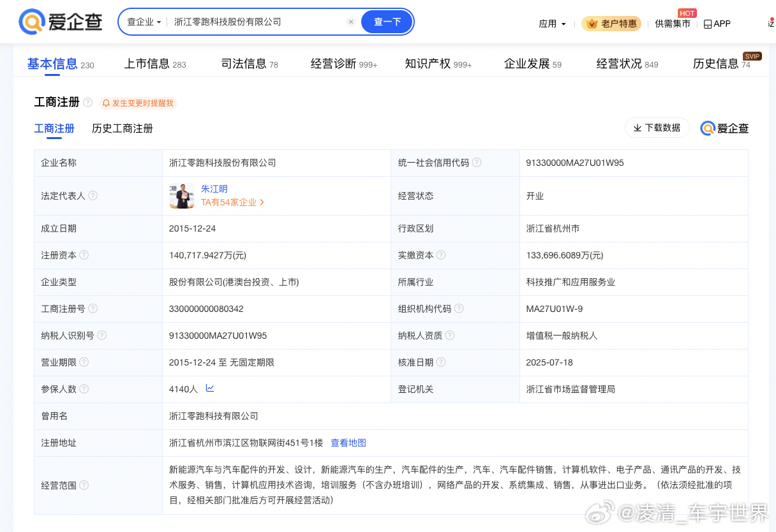Click registration number 330000000080342

tap(206, 309)
